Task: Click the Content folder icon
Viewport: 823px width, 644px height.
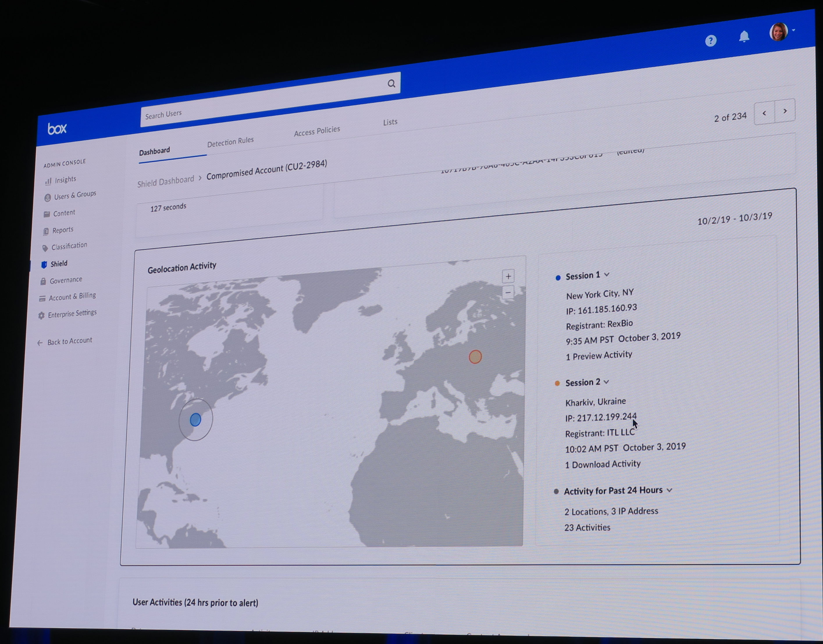Action: 47,214
